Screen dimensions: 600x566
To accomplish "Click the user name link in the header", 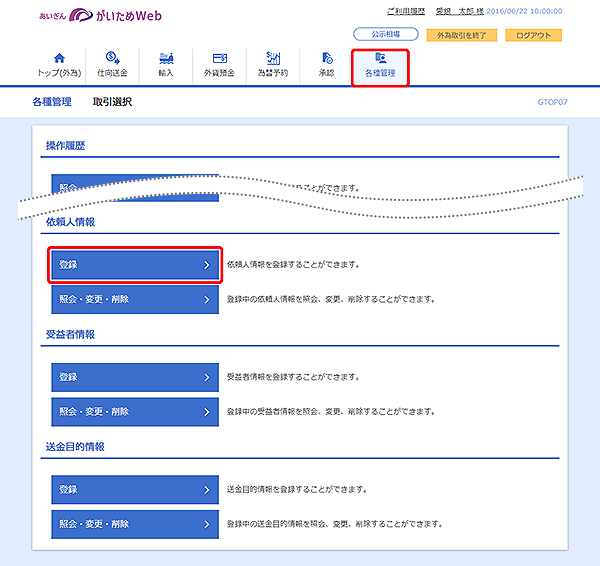I will 460,11.
